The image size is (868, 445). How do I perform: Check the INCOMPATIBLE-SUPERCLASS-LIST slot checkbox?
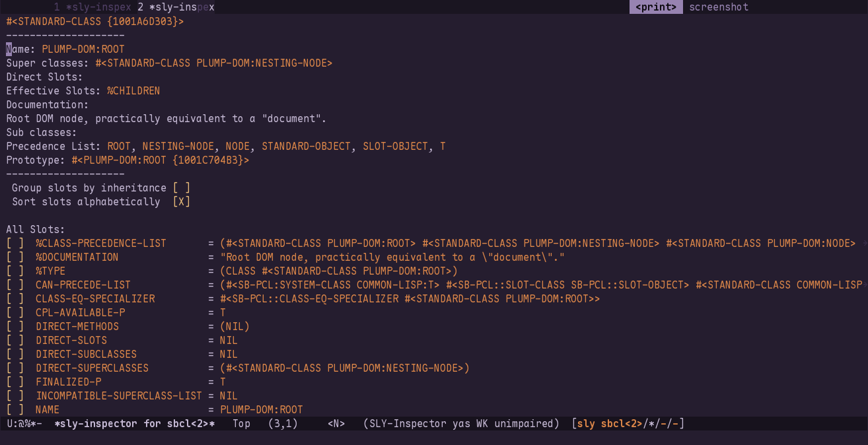[x=15, y=396]
